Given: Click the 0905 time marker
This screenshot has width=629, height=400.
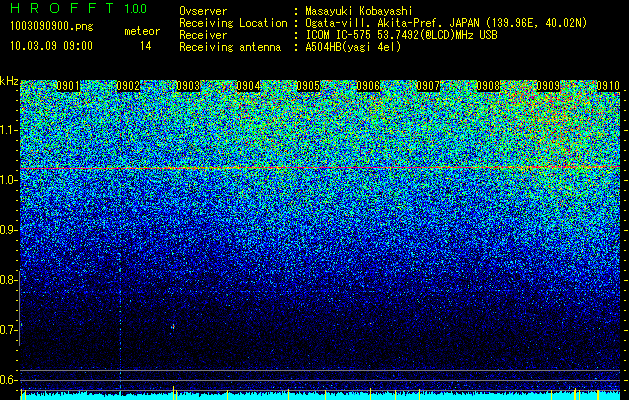Looking at the screenshot, I should [308, 86].
